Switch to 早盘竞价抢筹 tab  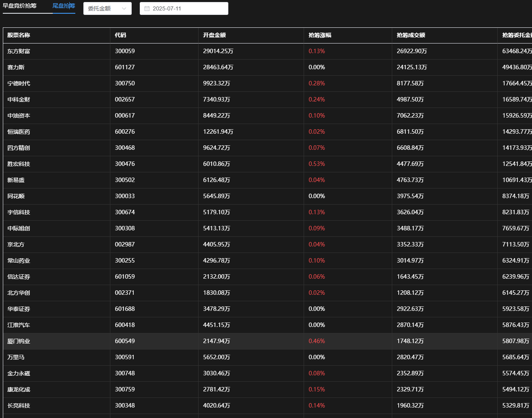(x=20, y=6)
